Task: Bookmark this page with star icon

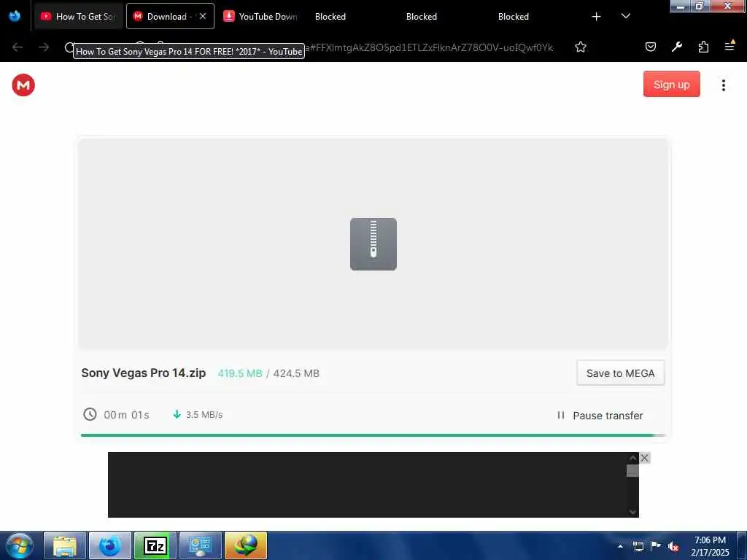Action: (x=580, y=47)
